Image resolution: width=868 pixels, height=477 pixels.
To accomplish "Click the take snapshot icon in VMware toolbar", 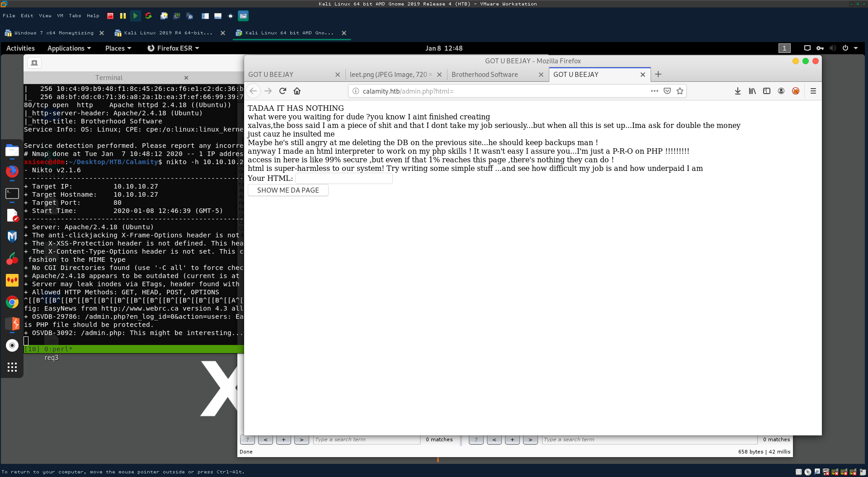I will tap(164, 16).
